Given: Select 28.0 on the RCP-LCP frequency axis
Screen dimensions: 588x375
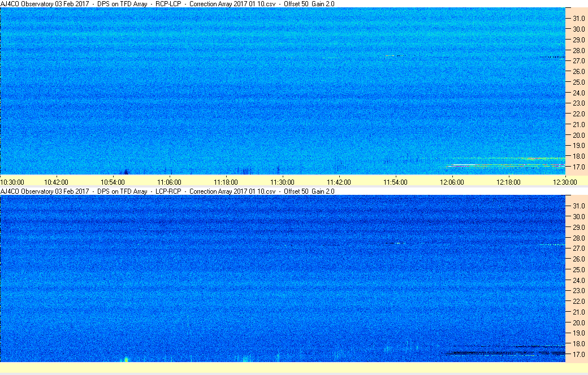Looking at the screenshot, I should point(578,51).
